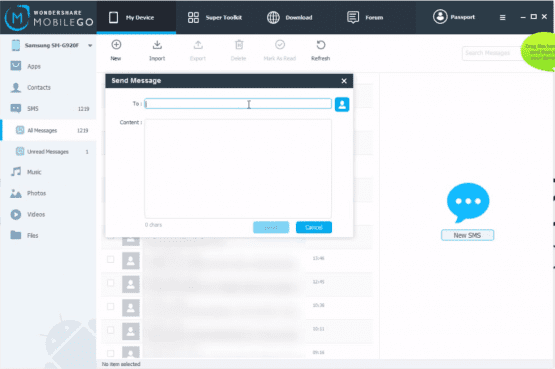
Task: Click avatar of the 13:46 message
Action: point(131,261)
